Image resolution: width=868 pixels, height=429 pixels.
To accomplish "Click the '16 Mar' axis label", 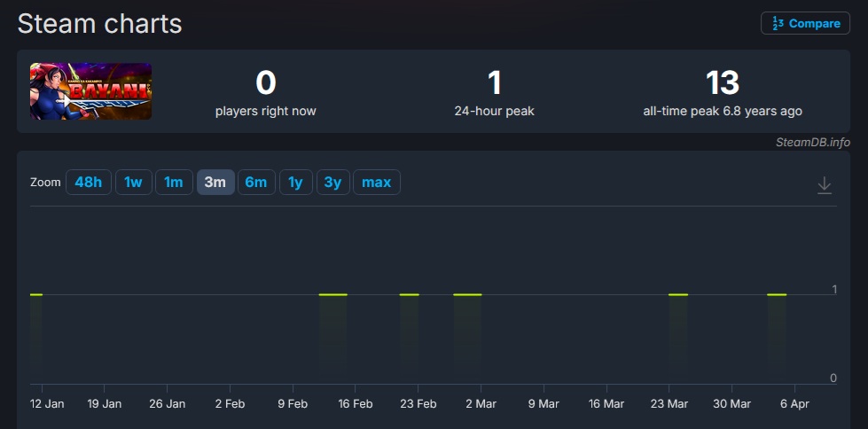I will 606,403.
